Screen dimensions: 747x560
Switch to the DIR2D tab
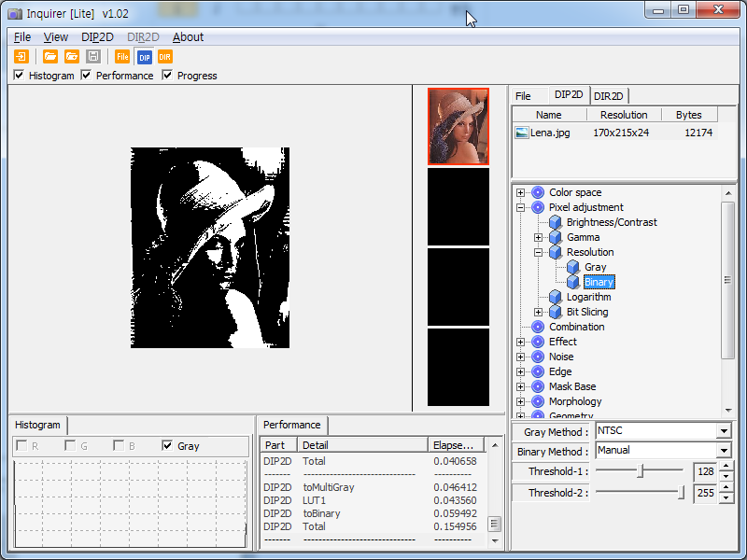pos(609,95)
